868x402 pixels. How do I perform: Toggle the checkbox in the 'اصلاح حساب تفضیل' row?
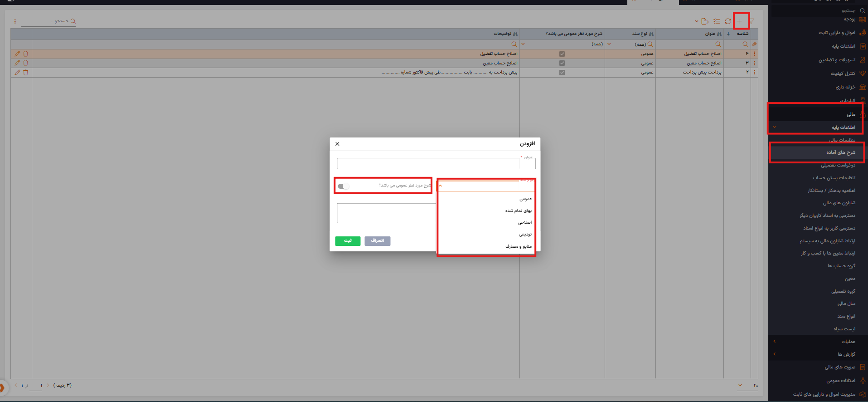coord(562,54)
